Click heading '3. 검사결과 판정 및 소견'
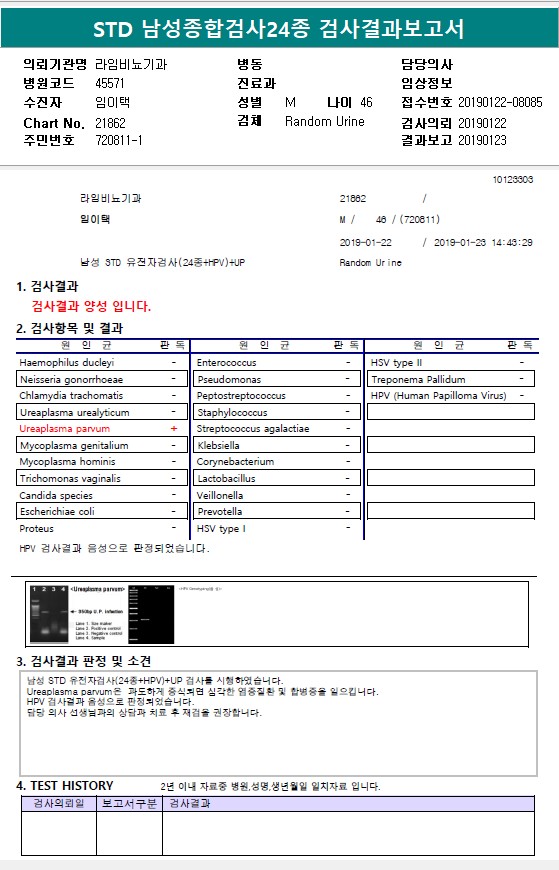559x870 pixels. click(83, 661)
